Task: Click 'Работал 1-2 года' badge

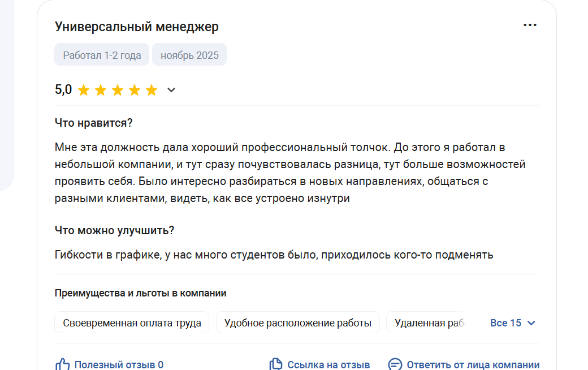Action: (x=102, y=55)
